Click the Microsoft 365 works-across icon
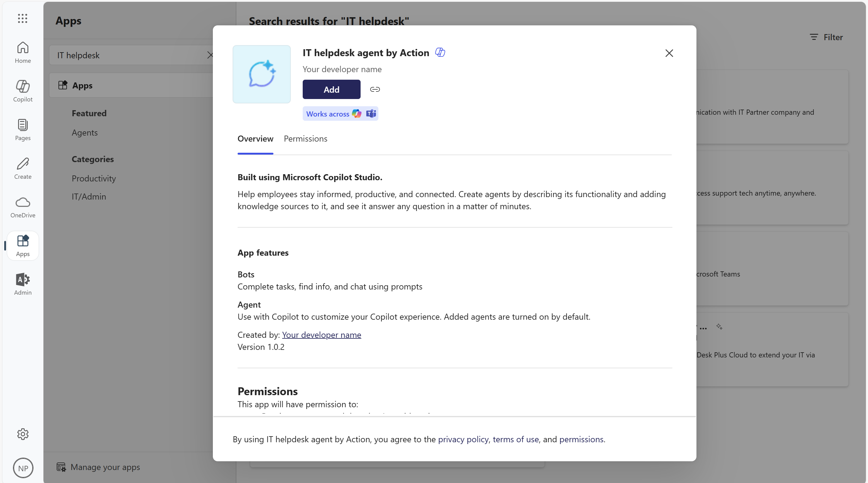Screen dimensions: 868x483 (357, 114)
